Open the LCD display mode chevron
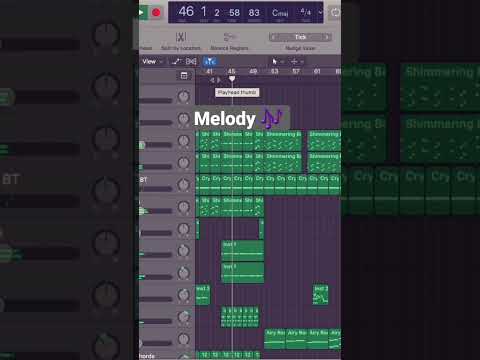This screenshot has height=360, width=480. point(320,13)
